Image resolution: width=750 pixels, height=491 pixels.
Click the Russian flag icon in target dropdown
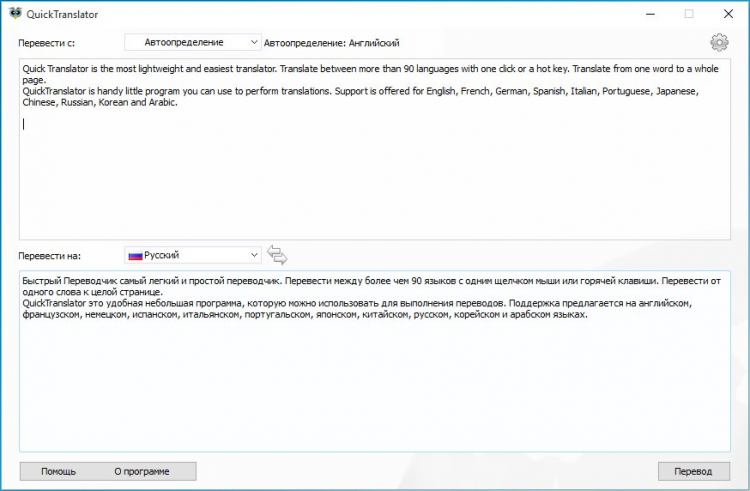pos(135,256)
